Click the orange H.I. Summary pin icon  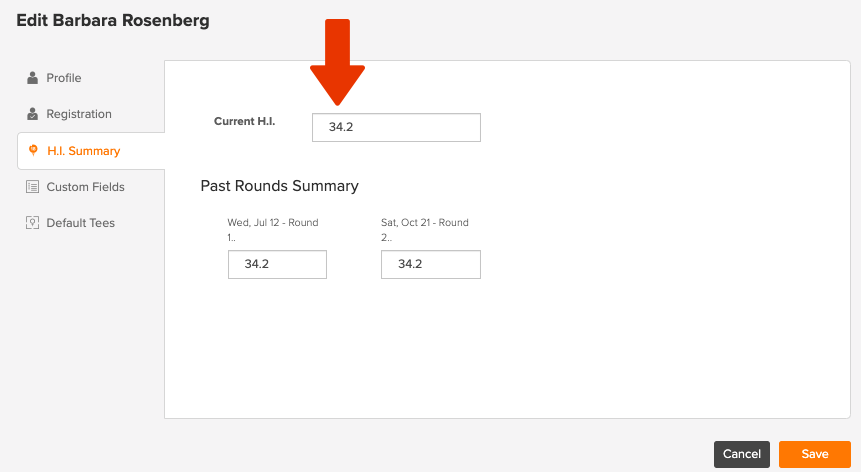pos(33,150)
